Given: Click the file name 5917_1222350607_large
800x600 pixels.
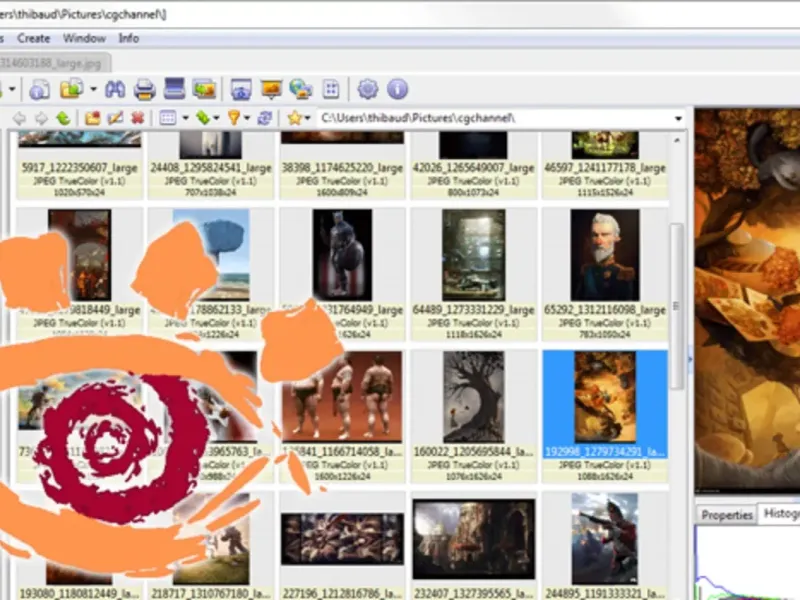Looking at the screenshot, I should pyautogui.click(x=79, y=168).
